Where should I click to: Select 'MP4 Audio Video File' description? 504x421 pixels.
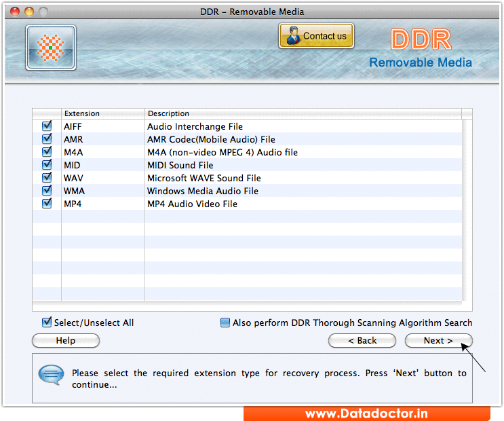[192, 204]
